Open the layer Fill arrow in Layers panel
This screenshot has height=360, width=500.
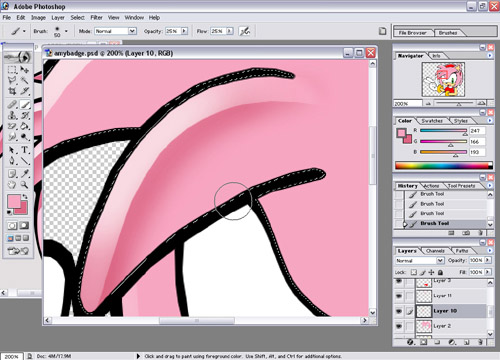(488, 272)
